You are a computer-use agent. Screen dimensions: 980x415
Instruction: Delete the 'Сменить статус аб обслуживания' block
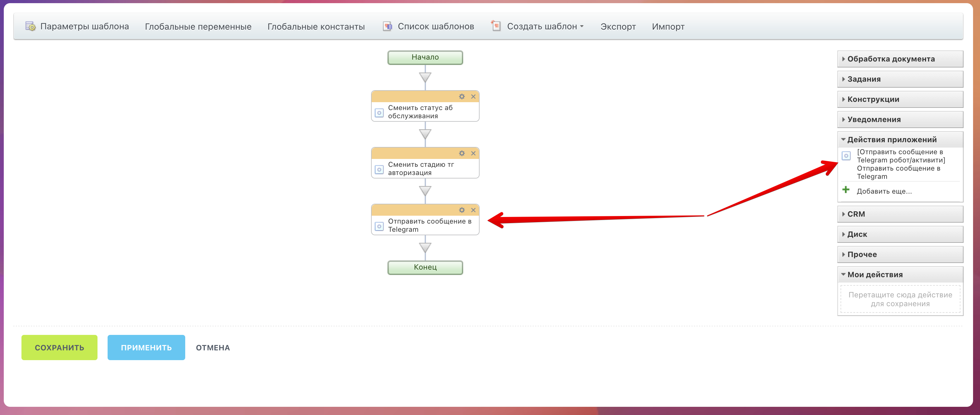(x=473, y=96)
